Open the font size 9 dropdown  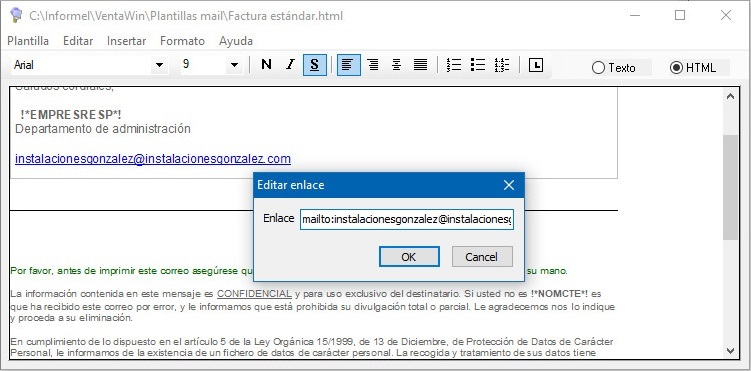[234, 65]
